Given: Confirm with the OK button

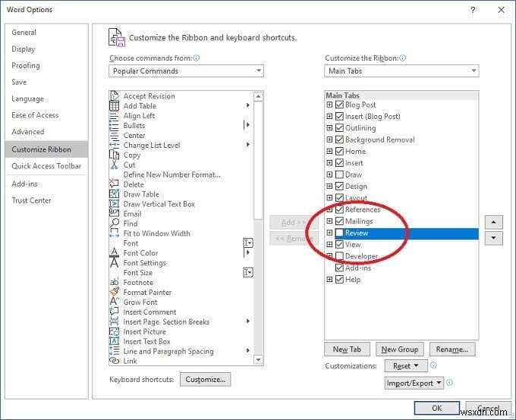Looking at the screenshot, I should (436, 408).
